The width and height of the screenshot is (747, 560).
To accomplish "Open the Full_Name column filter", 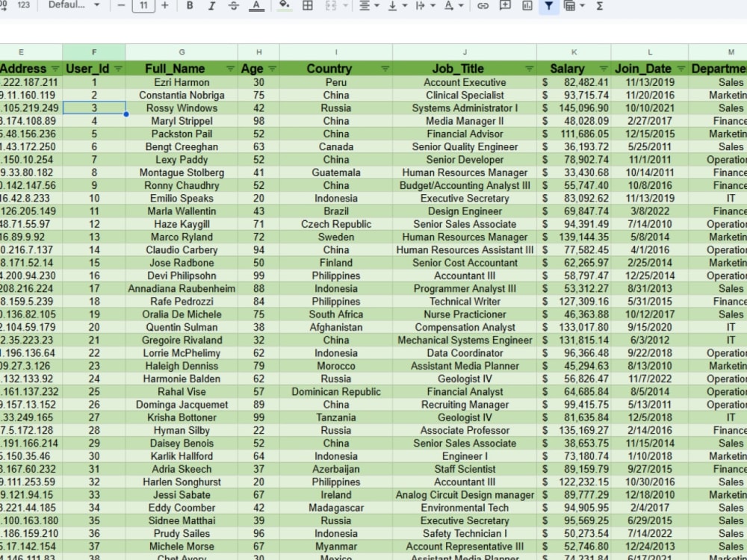I will point(230,69).
